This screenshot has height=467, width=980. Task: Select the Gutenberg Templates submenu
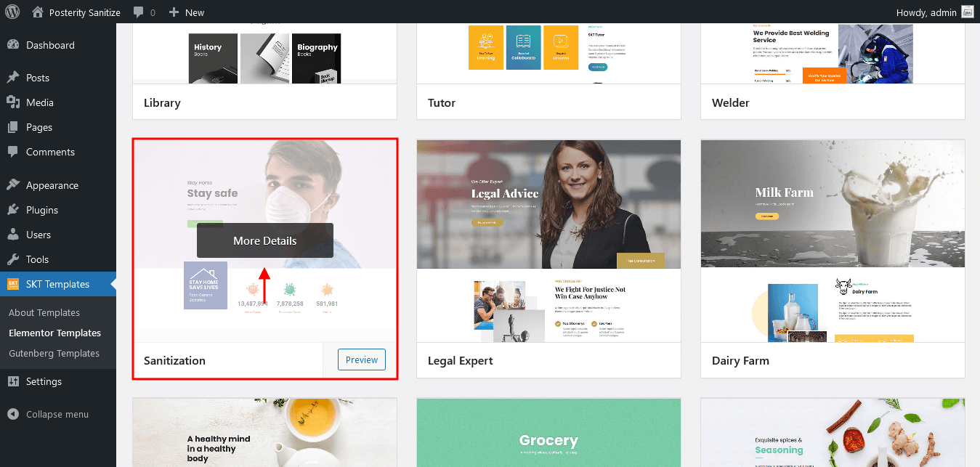pyautogui.click(x=54, y=353)
